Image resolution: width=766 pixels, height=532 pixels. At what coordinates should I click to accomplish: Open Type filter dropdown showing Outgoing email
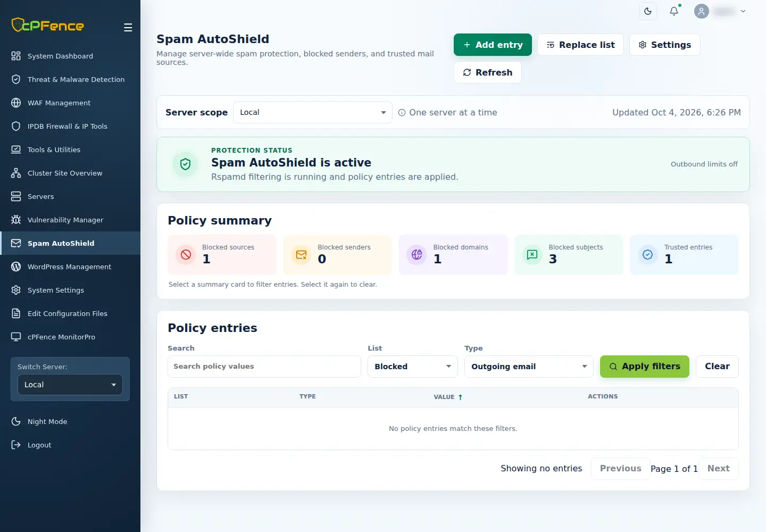529,367
